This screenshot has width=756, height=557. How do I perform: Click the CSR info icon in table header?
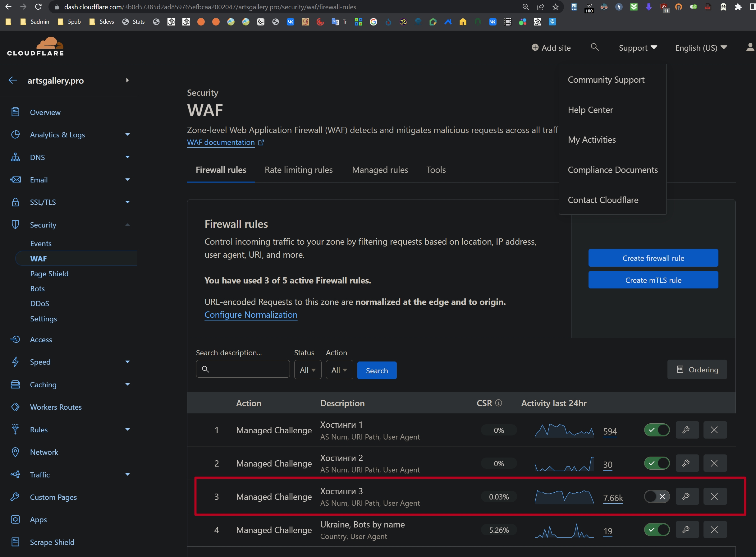(x=499, y=403)
